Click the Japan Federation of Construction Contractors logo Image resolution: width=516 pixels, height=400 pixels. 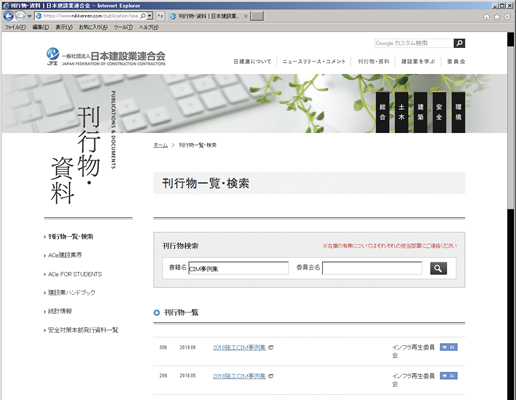pyautogui.click(x=106, y=57)
